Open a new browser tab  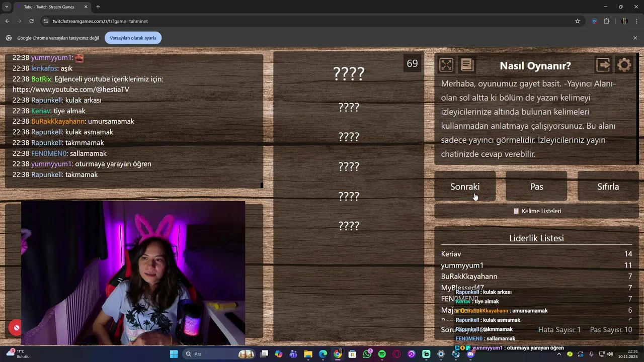pyautogui.click(x=98, y=7)
